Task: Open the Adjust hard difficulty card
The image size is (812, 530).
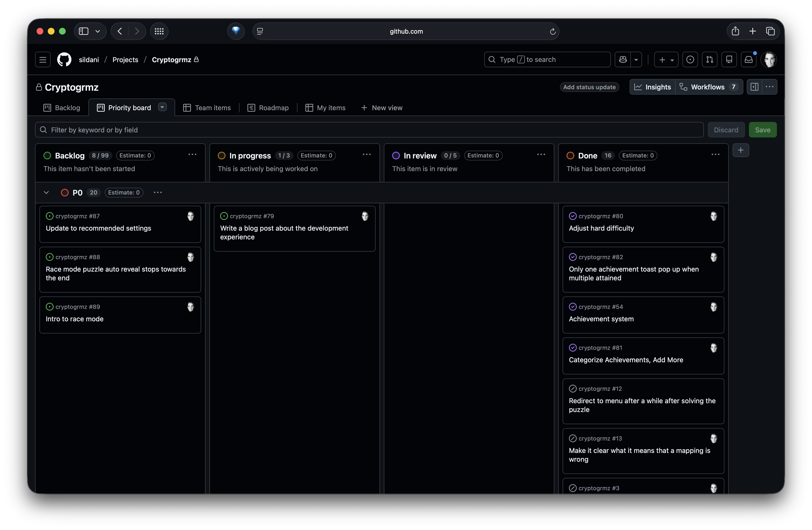Action: [x=601, y=228]
